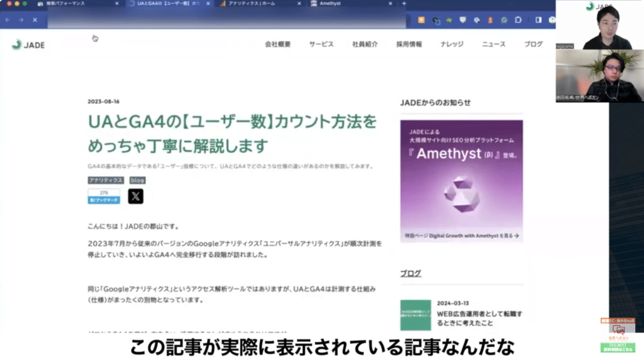Click the green circular G extension icon
This screenshot has width=644, height=362.
point(504,20)
